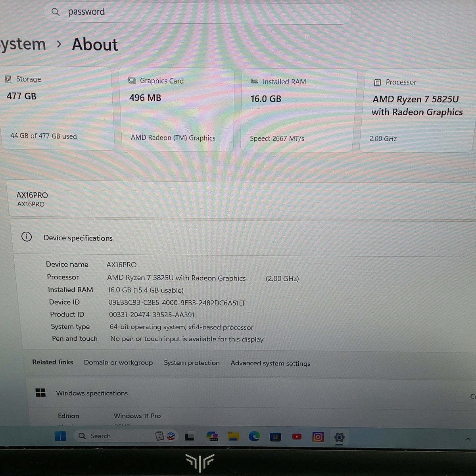The width and height of the screenshot is (476, 476).
Task: Open the Domain or workgroup link
Action: tap(118, 363)
